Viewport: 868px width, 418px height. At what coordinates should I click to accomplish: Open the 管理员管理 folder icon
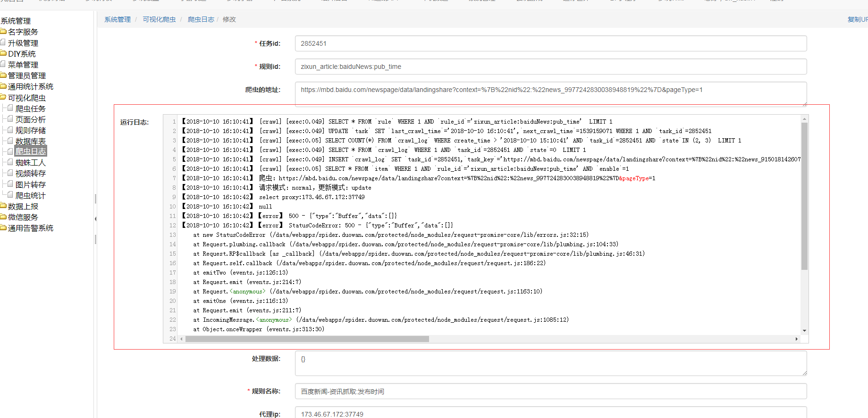(x=3, y=75)
